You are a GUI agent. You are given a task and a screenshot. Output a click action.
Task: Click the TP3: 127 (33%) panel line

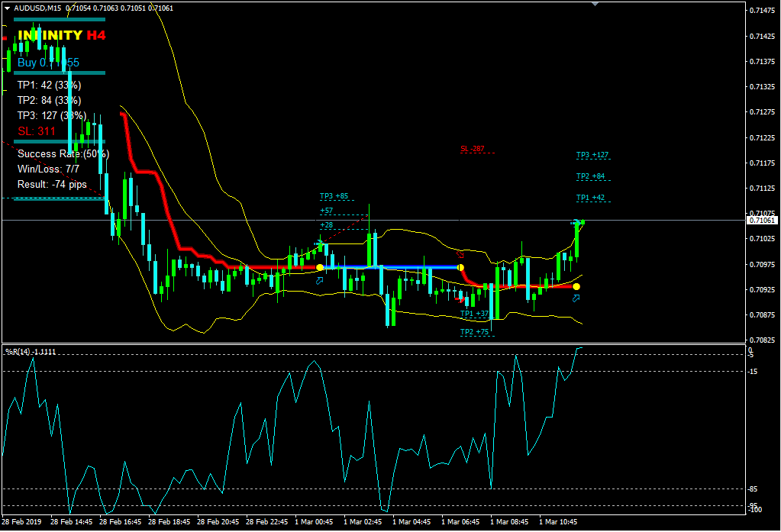(52, 115)
